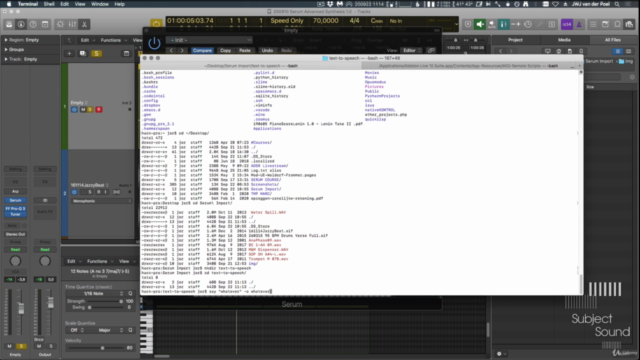The height and width of the screenshot is (360, 640).
Task: Select the first Terminal tab text-to-speech bash
Action: click(251, 66)
